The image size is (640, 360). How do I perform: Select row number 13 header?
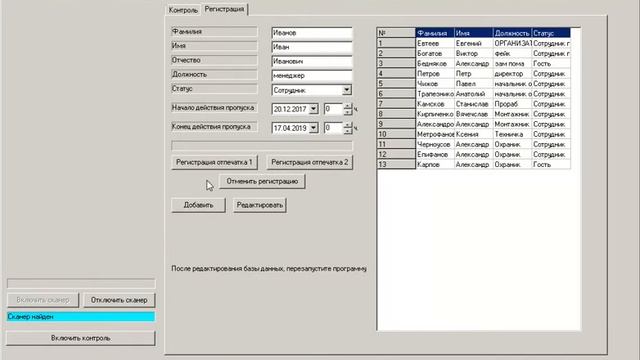tap(396, 164)
